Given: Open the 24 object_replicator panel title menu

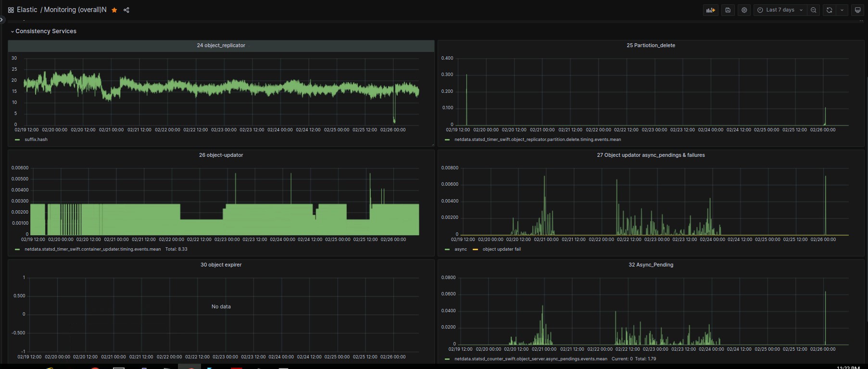Looking at the screenshot, I should [x=221, y=45].
